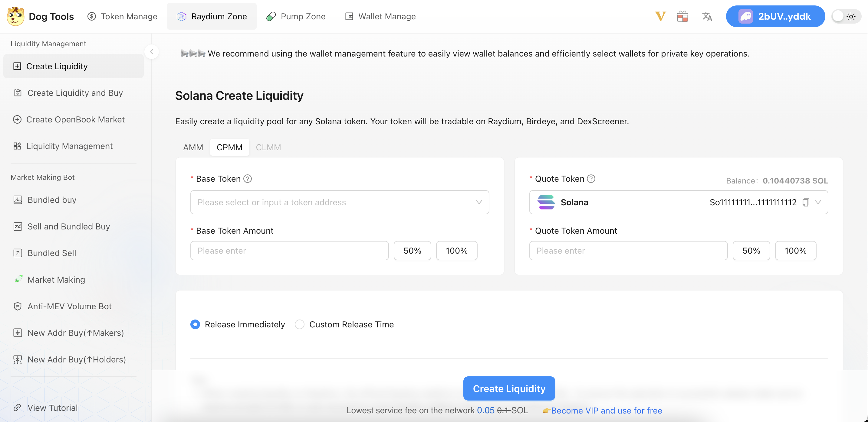
Task: Expand the Base Token dropdown arrow
Action: click(x=479, y=202)
